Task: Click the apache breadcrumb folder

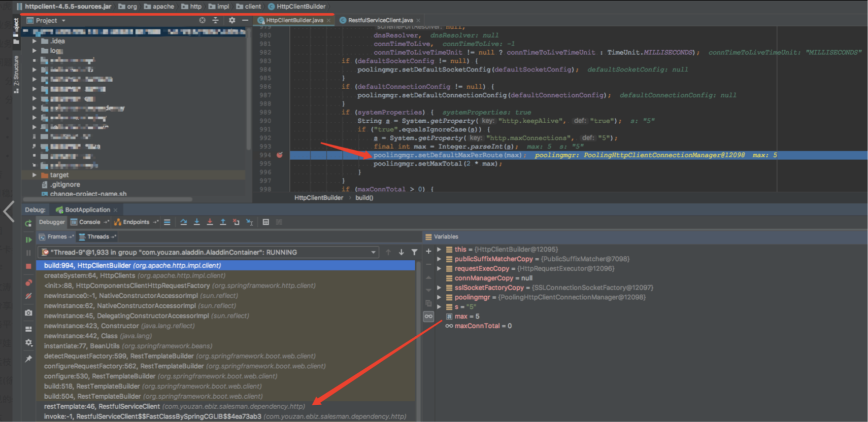Action: pos(159,7)
